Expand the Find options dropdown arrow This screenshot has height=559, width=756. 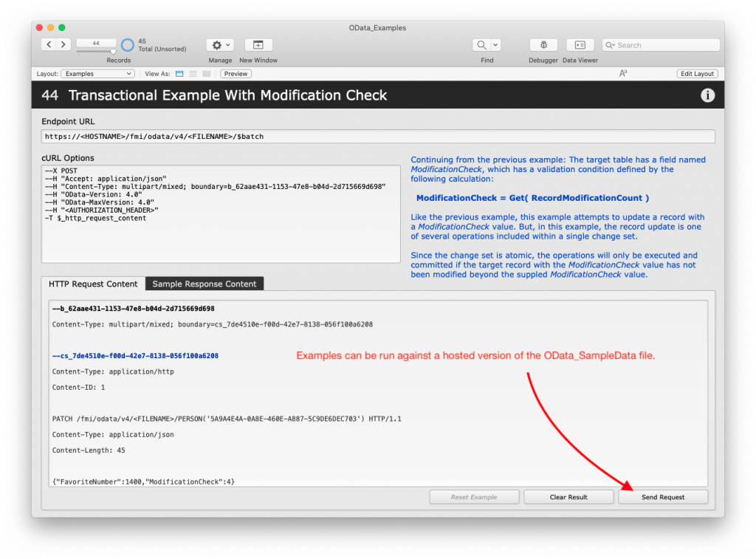tap(495, 45)
